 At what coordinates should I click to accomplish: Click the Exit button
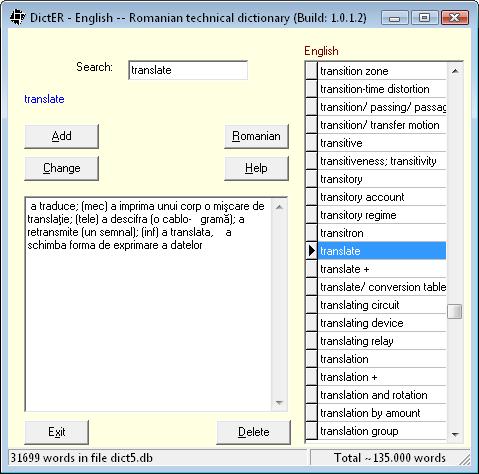click(x=57, y=432)
